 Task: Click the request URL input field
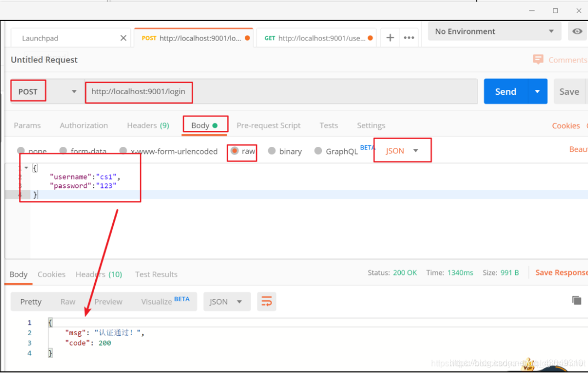point(281,91)
